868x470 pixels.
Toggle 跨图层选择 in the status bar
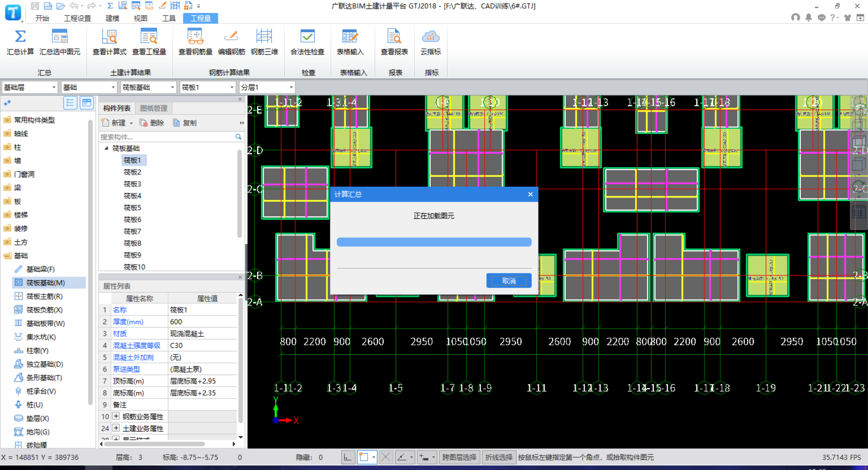pyautogui.click(x=459, y=457)
